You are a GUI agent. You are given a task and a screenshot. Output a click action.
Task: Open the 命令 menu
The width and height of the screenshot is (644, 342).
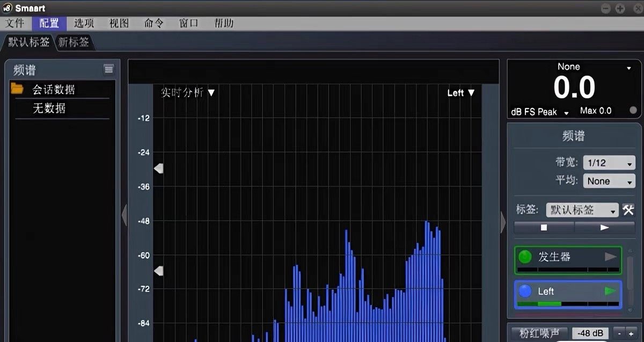153,23
